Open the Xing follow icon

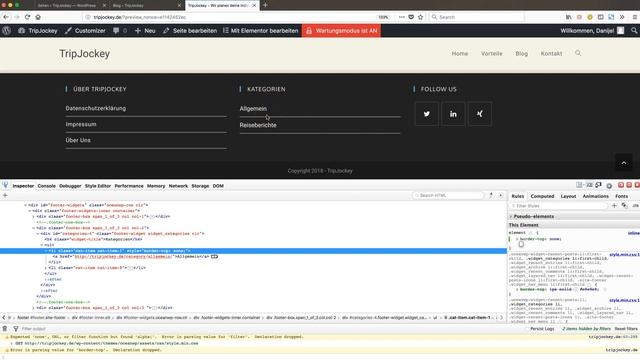[x=480, y=114]
